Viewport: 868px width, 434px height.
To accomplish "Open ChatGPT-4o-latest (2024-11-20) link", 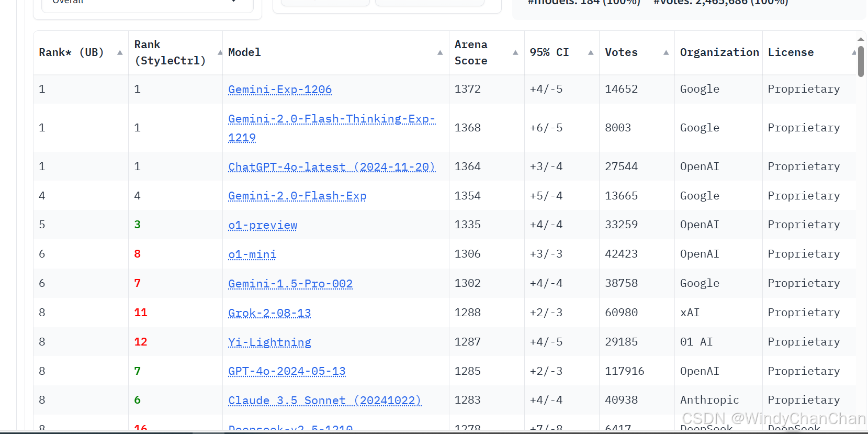I will tap(332, 167).
